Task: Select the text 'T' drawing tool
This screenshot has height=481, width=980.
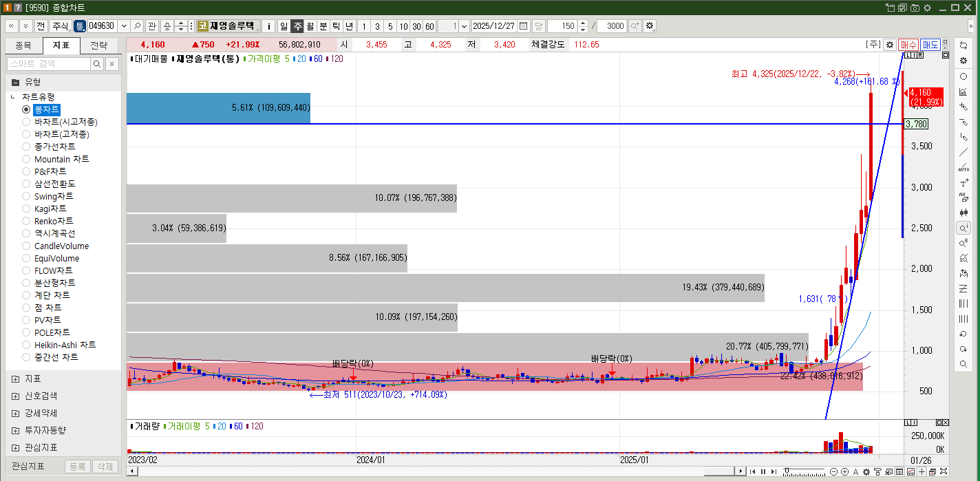Action: 963,183
